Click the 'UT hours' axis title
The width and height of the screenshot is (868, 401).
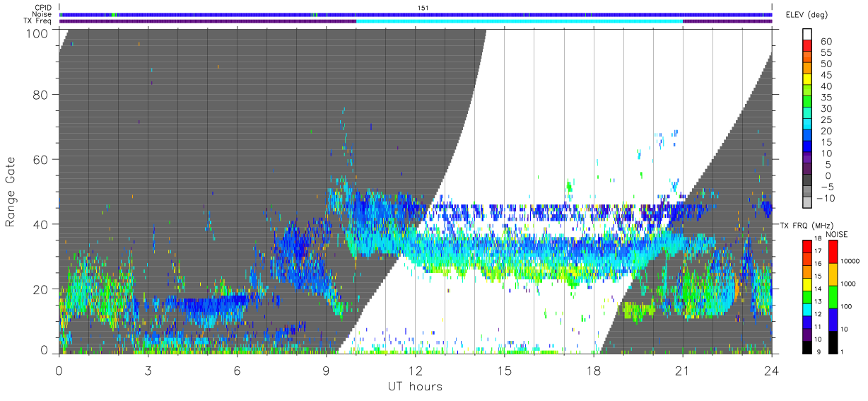tap(414, 387)
